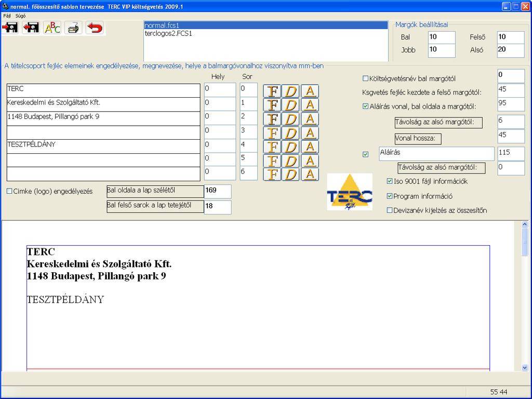Enable Devizanév kijelzés az összesítőn
The width and height of the screenshot is (532, 399).
tap(390, 210)
